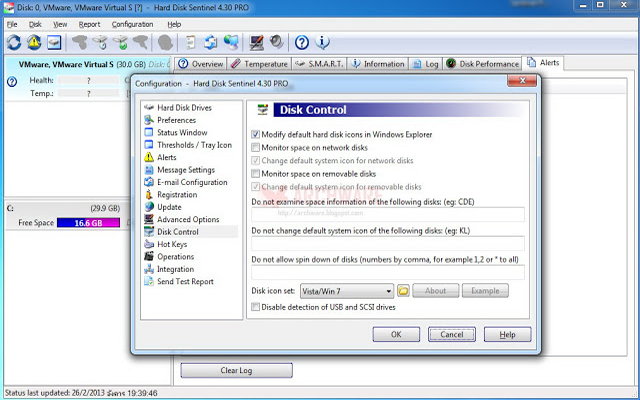Viewport: 640px width, 400px height.
Task: Click the globe and computer network toolbar icon
Action: point(231,42)
